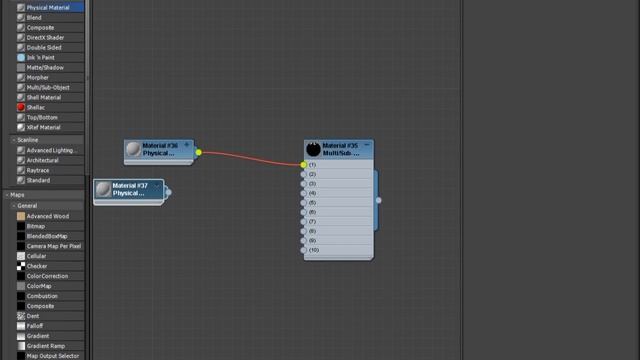The image size is (640, 360).
Task: Select the Top/Bottom material icon
Action: click(21, 117)
